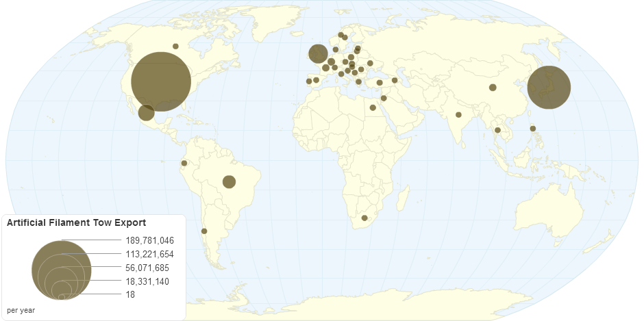Image resolution: width=644 pixels, height=321 pixels.
Task: Select the bubble on South America's northwest coast
Action: click(184, 163)
